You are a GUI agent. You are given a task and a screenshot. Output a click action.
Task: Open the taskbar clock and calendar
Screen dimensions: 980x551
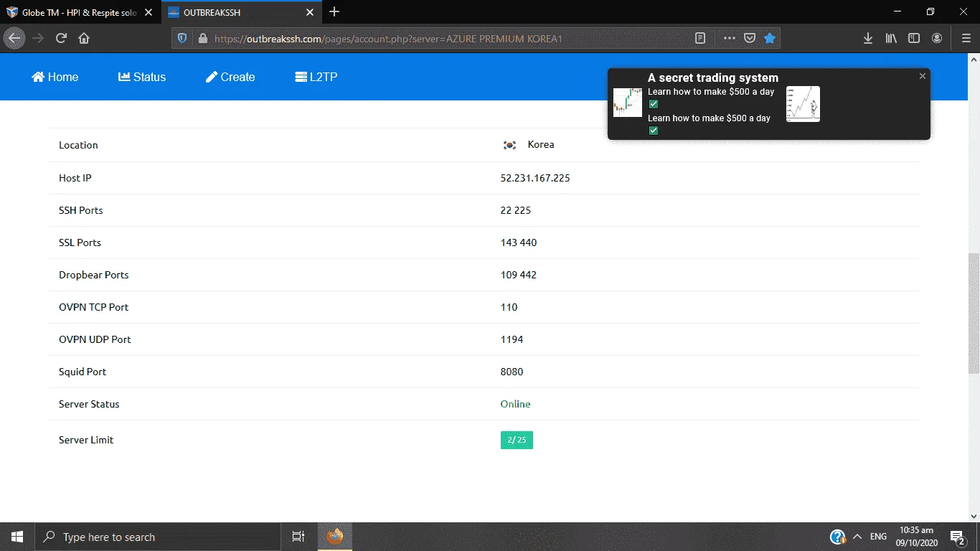point(916,537)
